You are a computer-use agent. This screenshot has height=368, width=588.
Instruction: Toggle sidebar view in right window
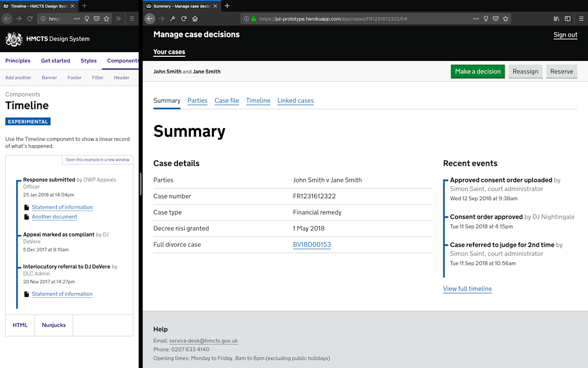(x=567, y=19)
